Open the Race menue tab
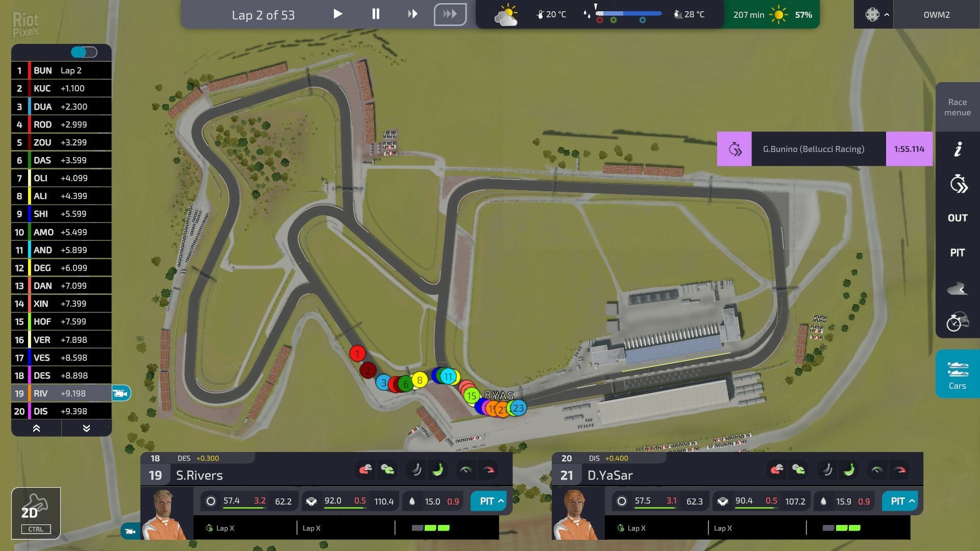 pos(957,107)
